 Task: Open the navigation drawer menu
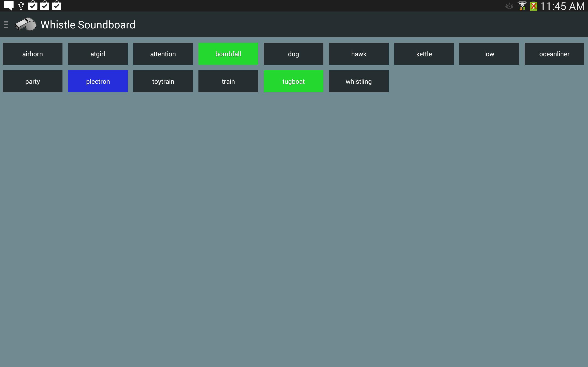tap(6, 24)
